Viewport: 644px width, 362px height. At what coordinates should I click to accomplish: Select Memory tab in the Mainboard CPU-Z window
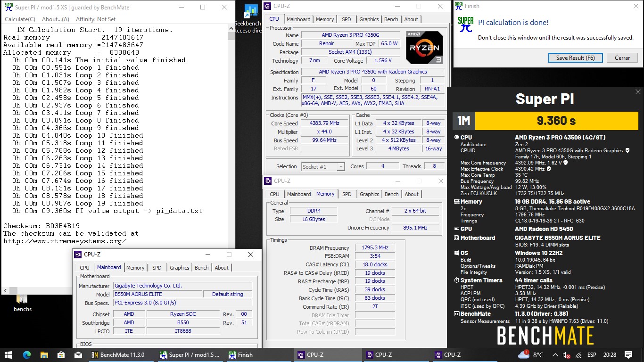point(135,268)
